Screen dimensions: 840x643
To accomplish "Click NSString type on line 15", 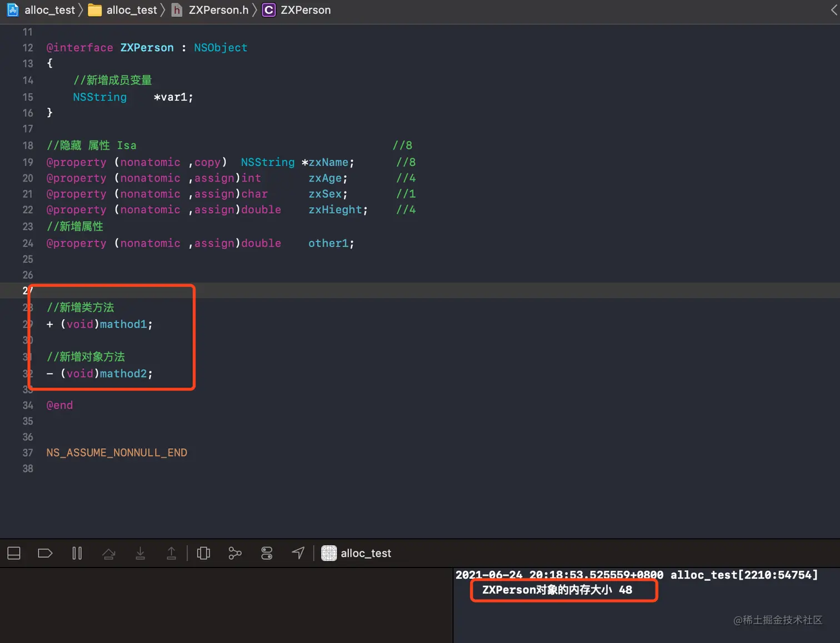I will [x=99, y=97].
